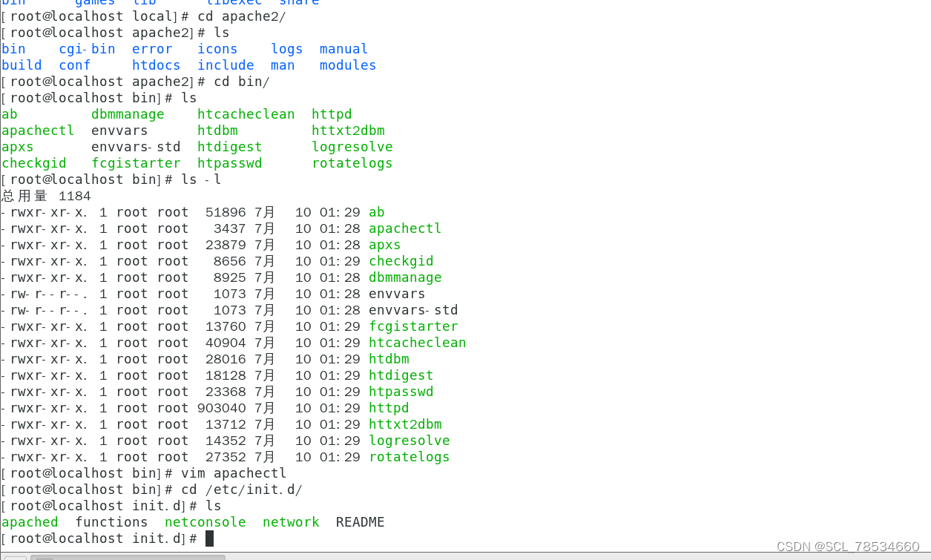Select the README file in init.d listing
This screenshot has height=560, width=931.
tap(360, 521)
